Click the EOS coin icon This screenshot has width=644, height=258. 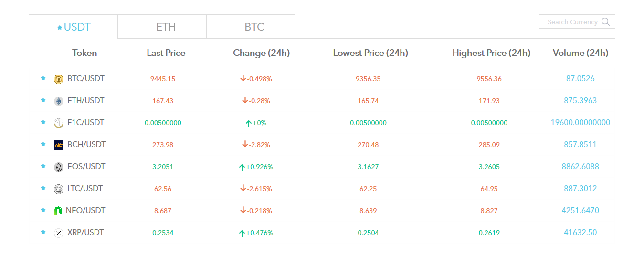pyautogui.click(x=59, y=167)
